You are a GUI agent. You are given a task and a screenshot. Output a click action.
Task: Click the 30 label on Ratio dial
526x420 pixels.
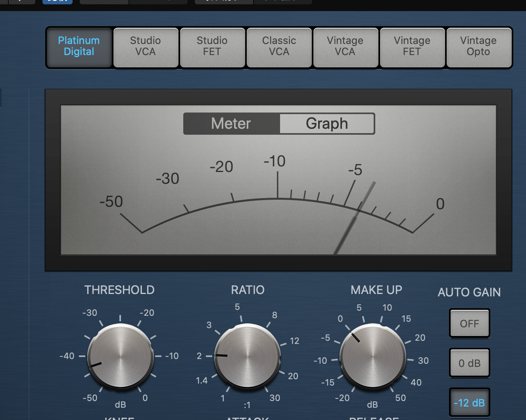[x=275, y=398]
